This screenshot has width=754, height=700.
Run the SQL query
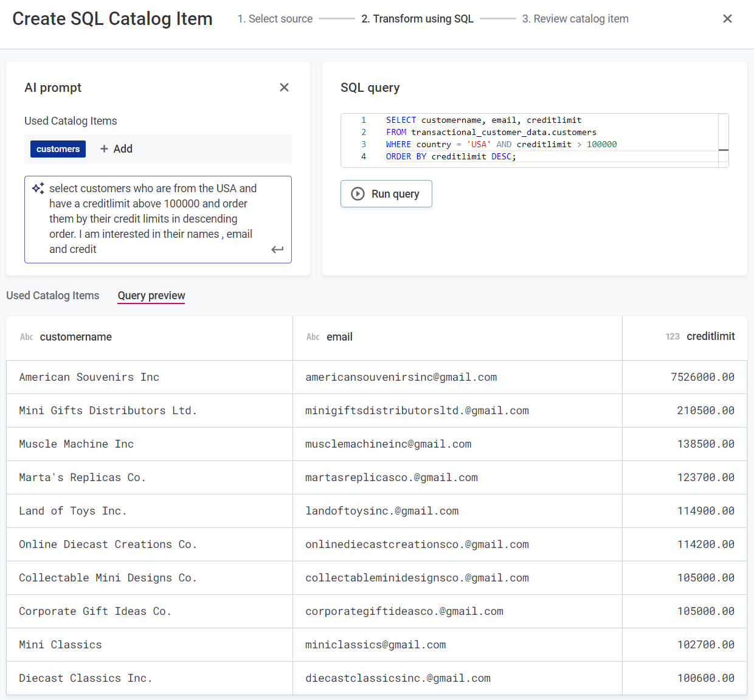[386, 194]
